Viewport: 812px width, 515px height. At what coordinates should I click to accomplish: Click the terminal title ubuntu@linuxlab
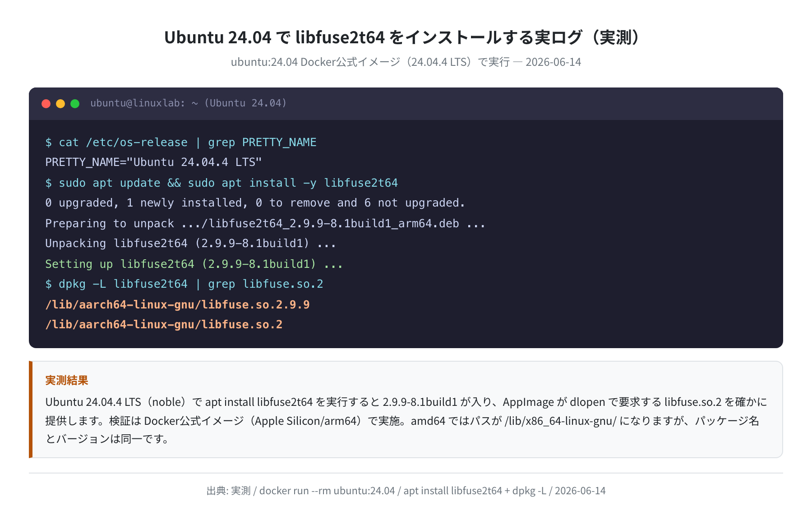[x=189, y=103]
